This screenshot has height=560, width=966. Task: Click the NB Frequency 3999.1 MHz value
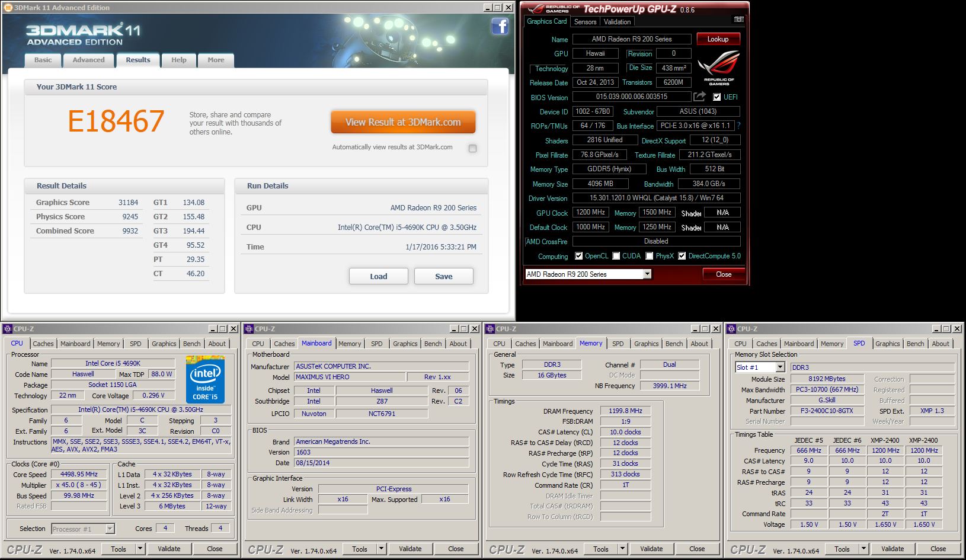coord(670,386)
